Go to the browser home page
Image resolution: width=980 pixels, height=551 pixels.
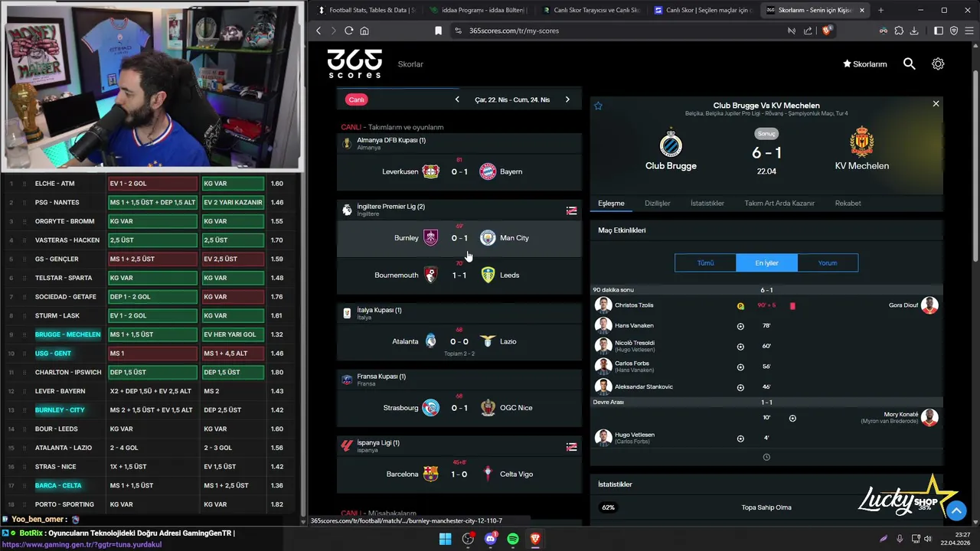click(x=364, y=31)
